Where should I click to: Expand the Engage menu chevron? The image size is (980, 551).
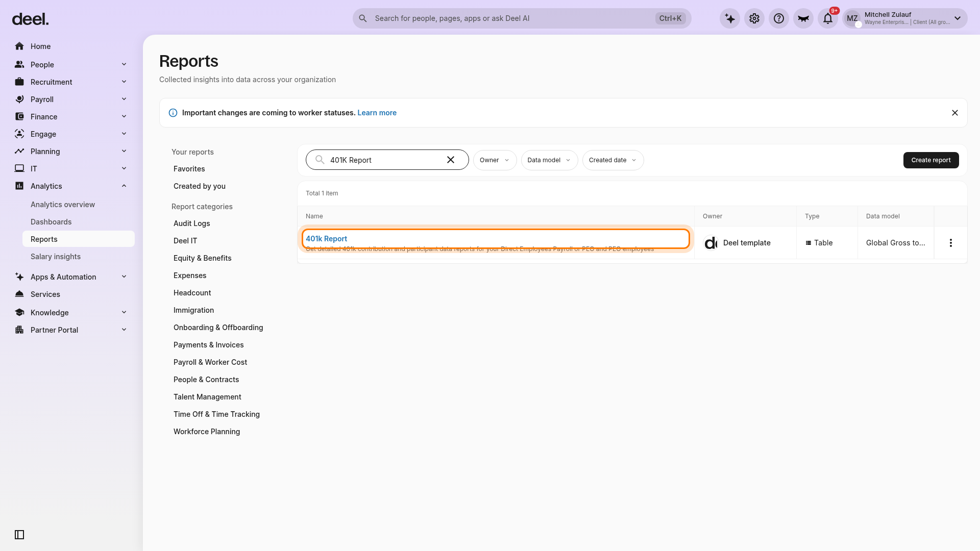(x=124, y=134)
